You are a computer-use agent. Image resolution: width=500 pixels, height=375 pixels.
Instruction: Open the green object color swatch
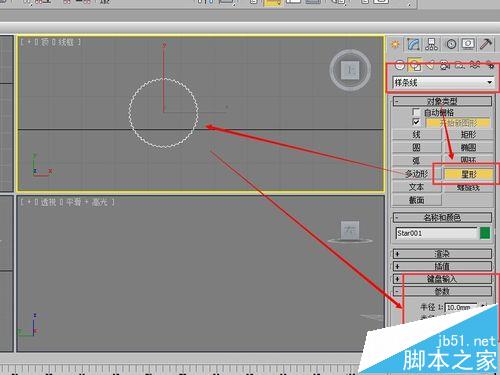click(x=485, y=233)
